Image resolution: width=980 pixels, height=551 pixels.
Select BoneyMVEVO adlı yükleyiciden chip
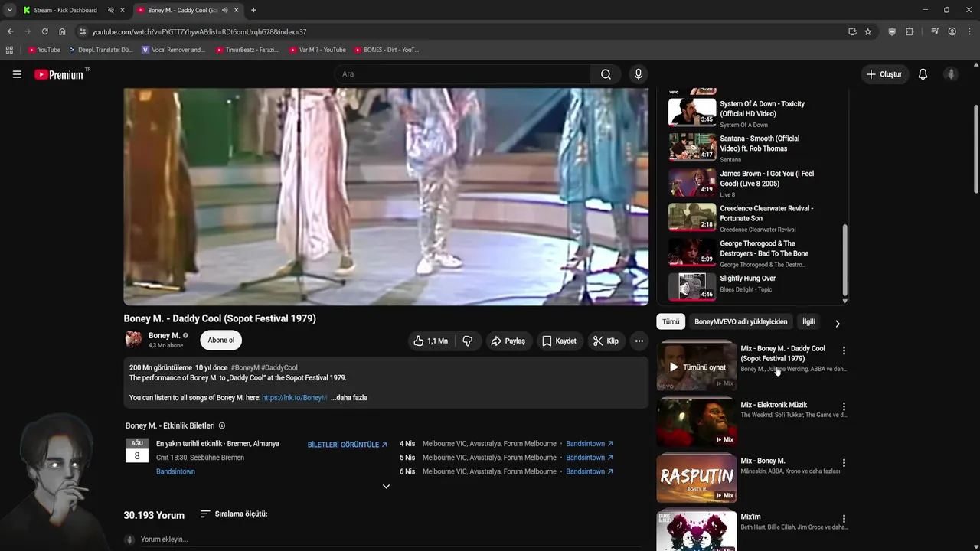pos(740,322)
